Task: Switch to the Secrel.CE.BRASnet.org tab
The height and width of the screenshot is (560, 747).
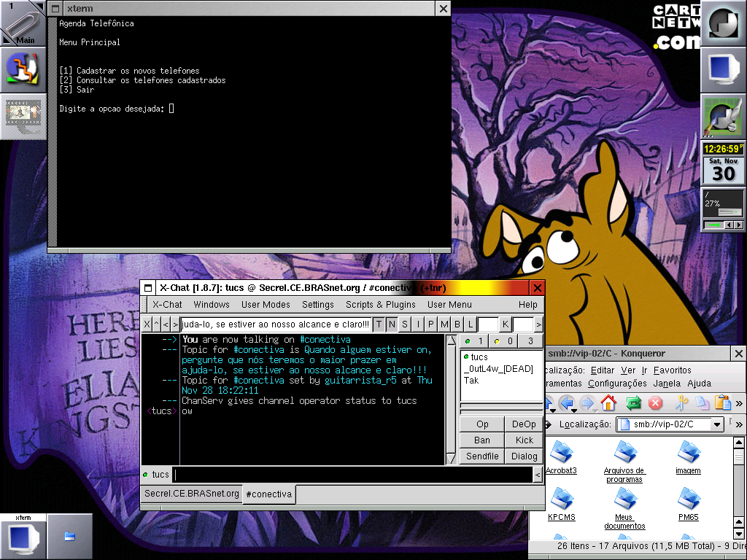Action: coord(192,494)
